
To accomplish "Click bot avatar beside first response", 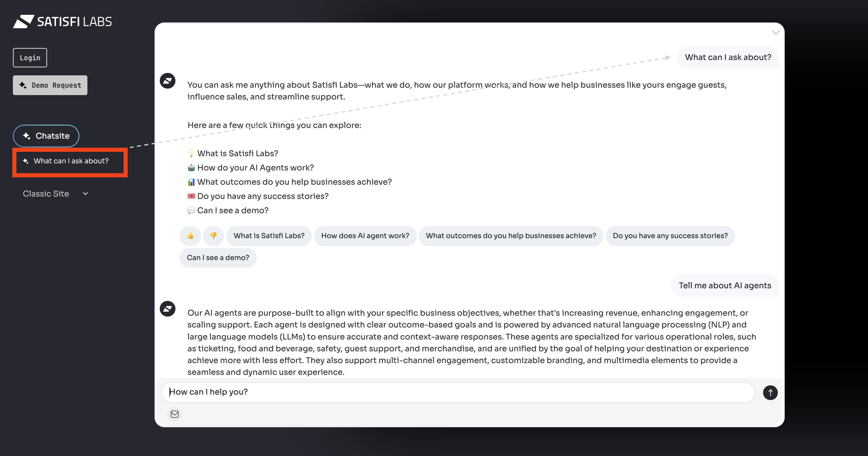I will pyautogui.click(x=167, y=81).
